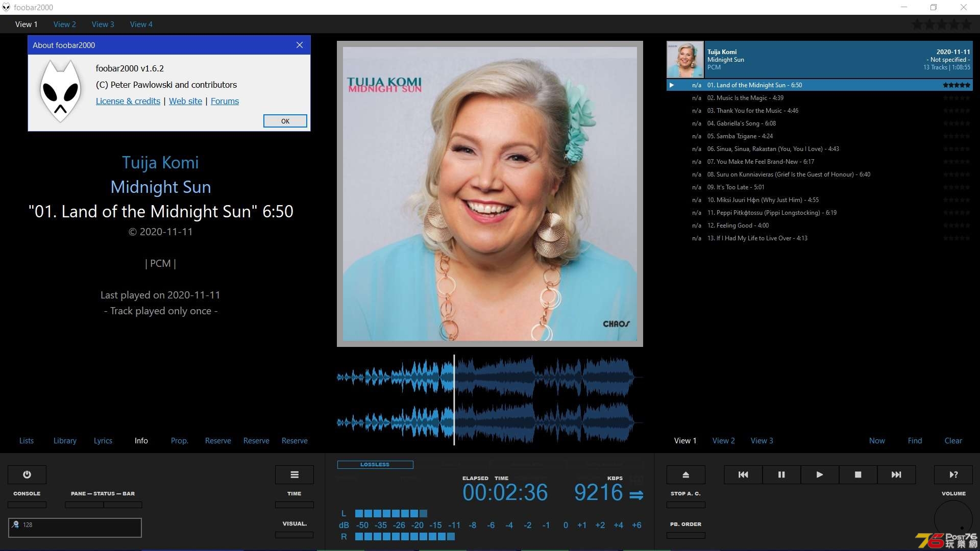
Task: Select track 02. Music Is the Magic
Action: pyautogui.click(x=819, y=98)
